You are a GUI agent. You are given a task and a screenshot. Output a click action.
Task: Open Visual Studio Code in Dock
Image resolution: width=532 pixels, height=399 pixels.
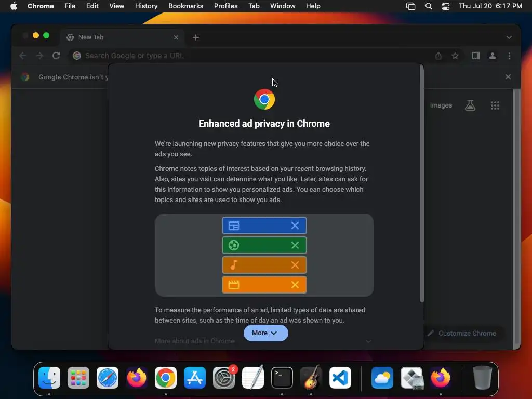(340, 378)
